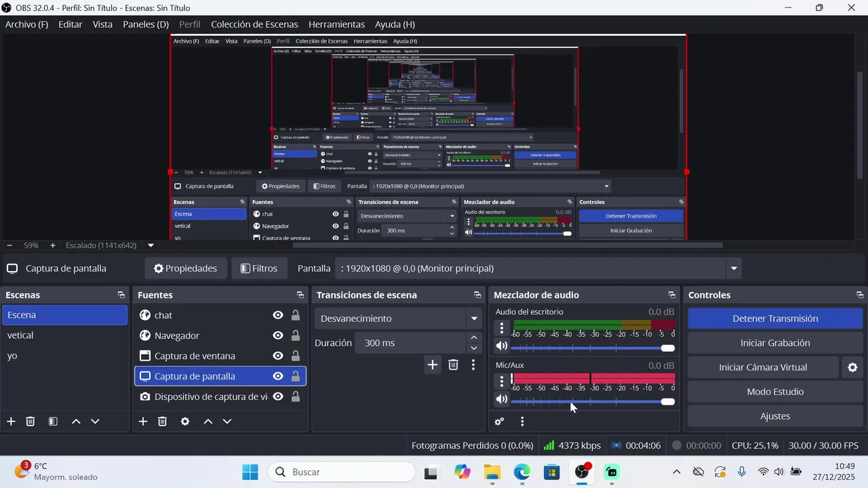Undock the Mezclador de audio panel
The height and width of the screenshot is (488, 868).
(672, 295)
